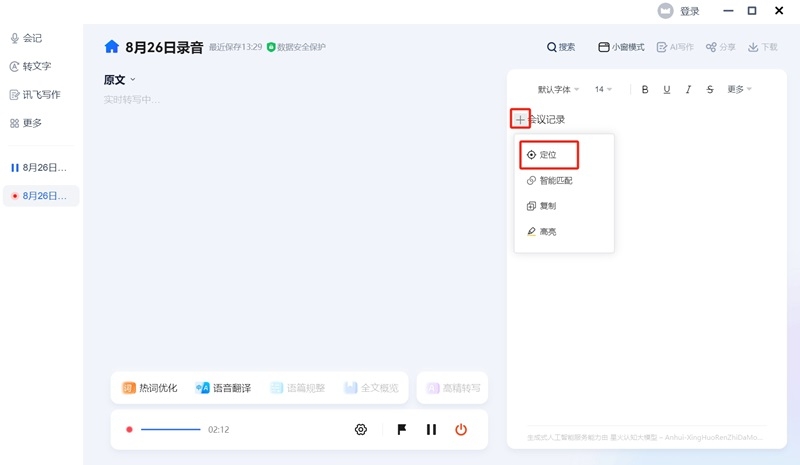The height and width of the screenshot is (465, 800).
Task: Add a flag marker to recording
Action: [x=402, y=429]
